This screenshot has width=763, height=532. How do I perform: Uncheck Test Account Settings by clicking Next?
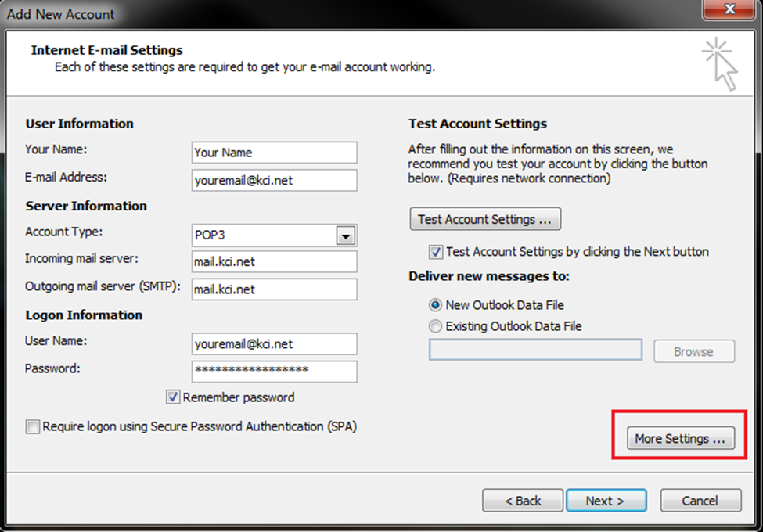(436, 252)
